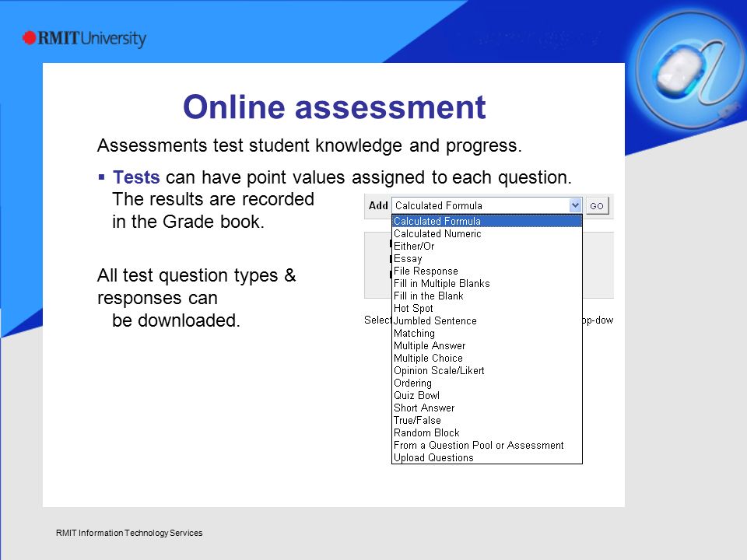Viewport: 747px width, 560px height.
Task: Select Hot Spot question type
Action: tap(487, 308)
